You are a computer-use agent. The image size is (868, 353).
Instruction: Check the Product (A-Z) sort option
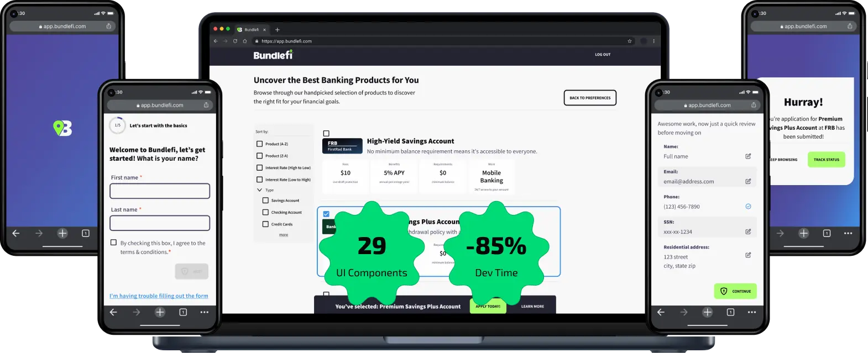pos(259,144)
